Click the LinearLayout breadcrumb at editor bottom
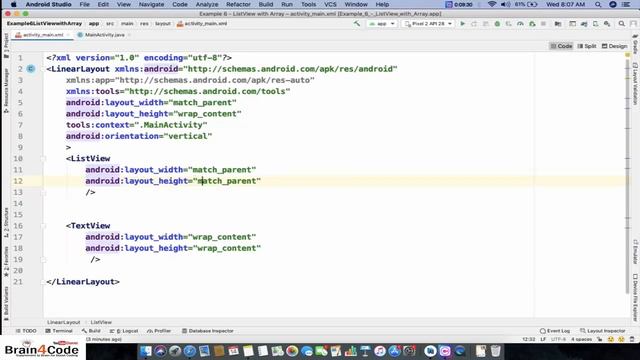 tap(63, 322)
